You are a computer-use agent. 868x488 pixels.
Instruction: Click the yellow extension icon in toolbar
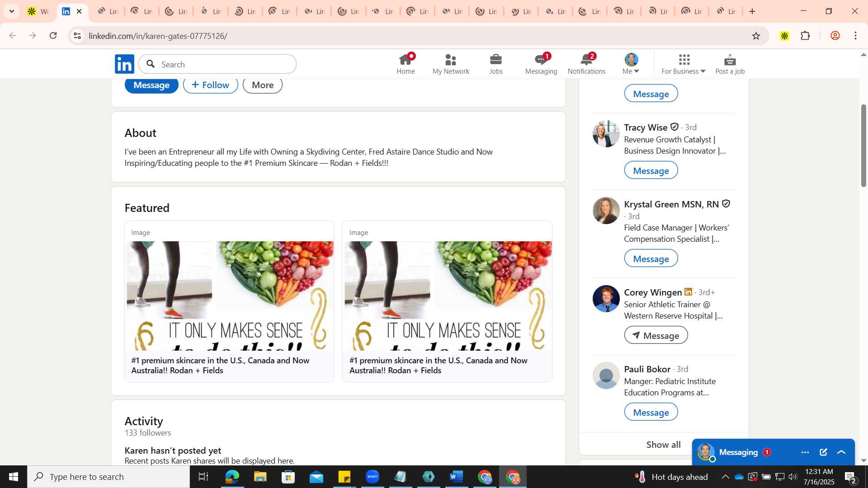pyautogui.click(x=784, y=36)
